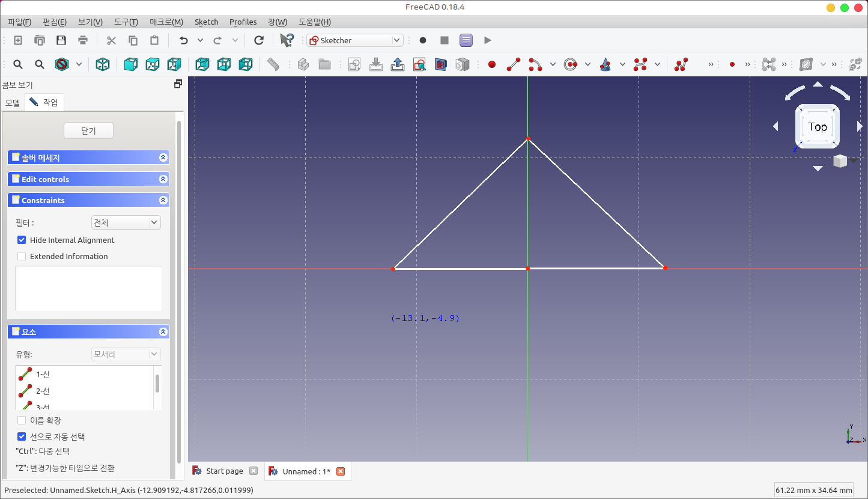This screenshot has width=868, height=499.
Task: Uncheck Hide Internal Alignment checkbox
Action: coord(22,240)
